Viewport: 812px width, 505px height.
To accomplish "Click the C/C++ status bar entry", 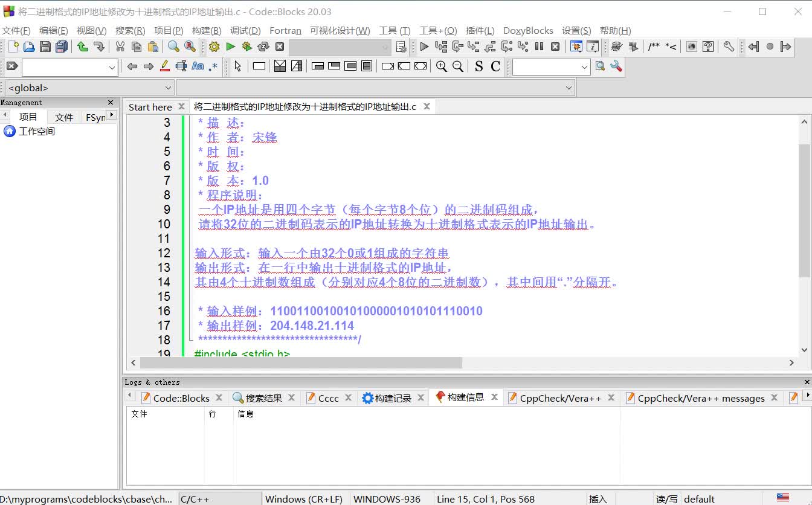I will (221, 499).
